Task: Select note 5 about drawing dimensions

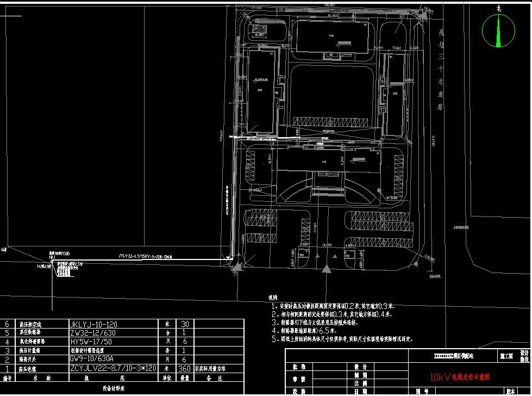Action: [342, 338]
